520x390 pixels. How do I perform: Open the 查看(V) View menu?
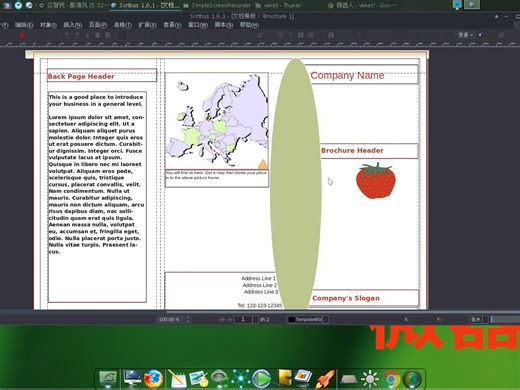coord(172,25)
